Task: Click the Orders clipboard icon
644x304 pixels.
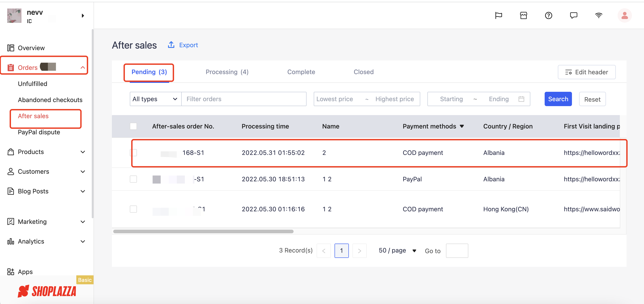Action: [11, 68]
